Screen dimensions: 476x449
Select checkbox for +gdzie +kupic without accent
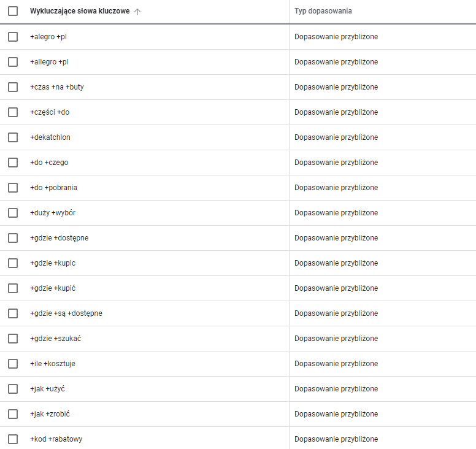(x=13, y=263)
